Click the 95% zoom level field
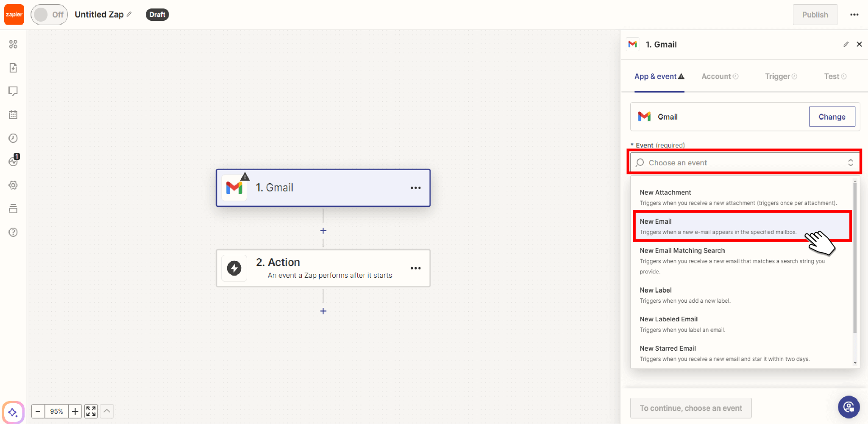This screenshot has width=868, height=424. point(56,411)
